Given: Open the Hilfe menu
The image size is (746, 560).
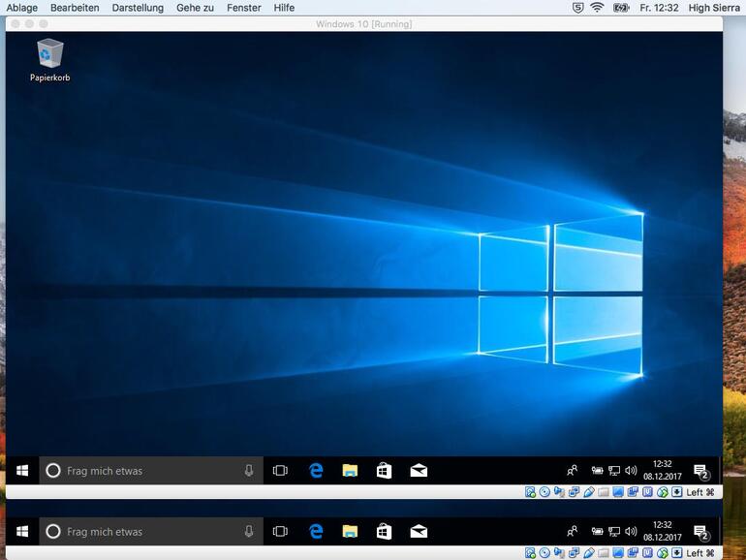Looking at the screenshot, I should [284, 8].
